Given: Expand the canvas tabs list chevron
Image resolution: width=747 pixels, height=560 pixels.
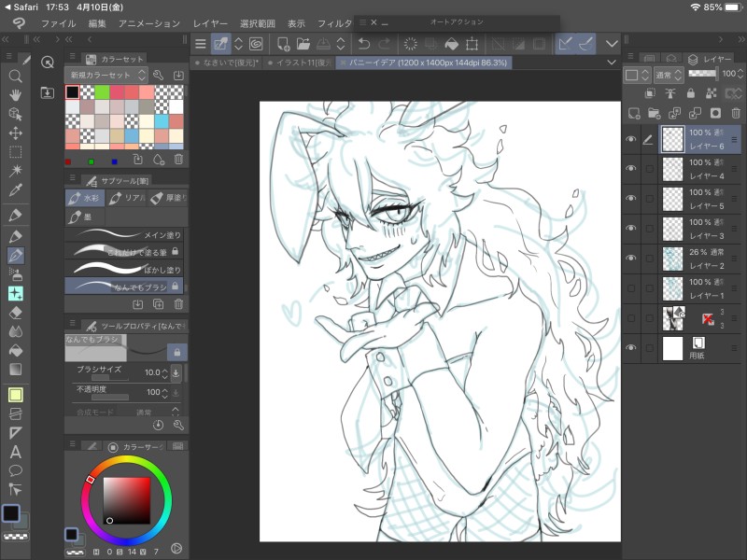Looking at the screenshot, I should [612, 63].
